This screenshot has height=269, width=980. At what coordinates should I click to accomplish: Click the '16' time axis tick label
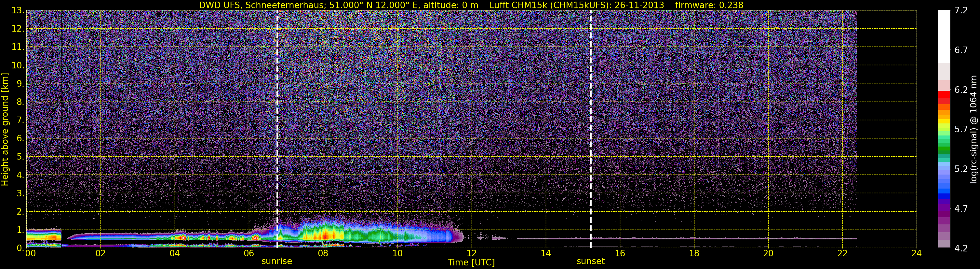point(620,253)
